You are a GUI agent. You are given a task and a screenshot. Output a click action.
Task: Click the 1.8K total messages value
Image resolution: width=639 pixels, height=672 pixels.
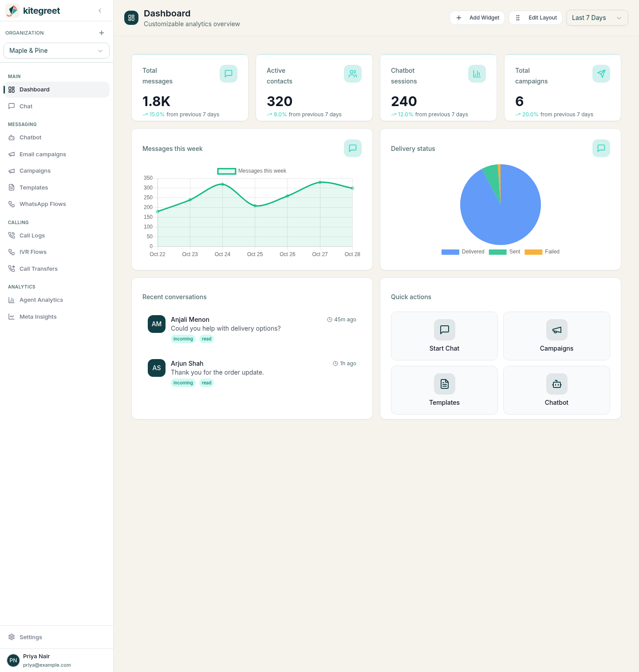coord(156,101)
